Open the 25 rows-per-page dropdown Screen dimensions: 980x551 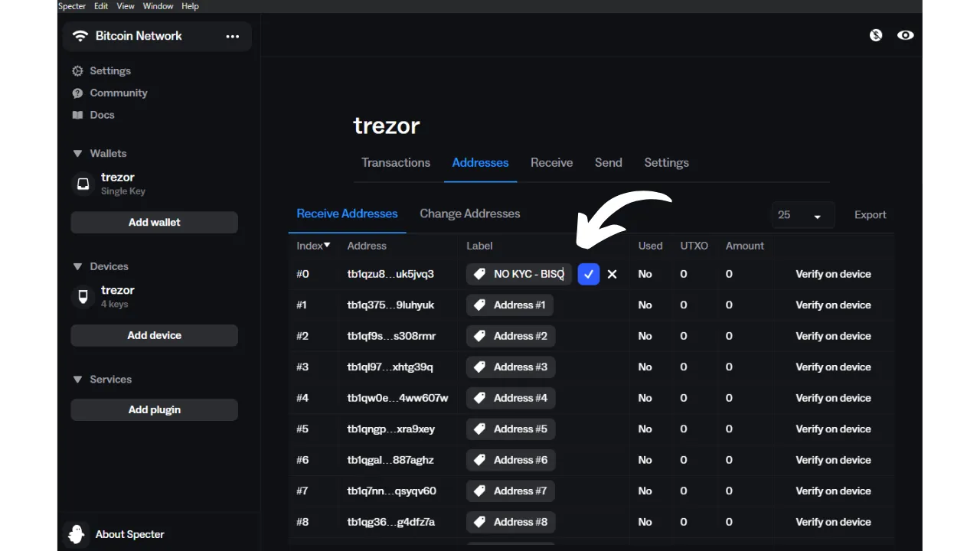799,216
